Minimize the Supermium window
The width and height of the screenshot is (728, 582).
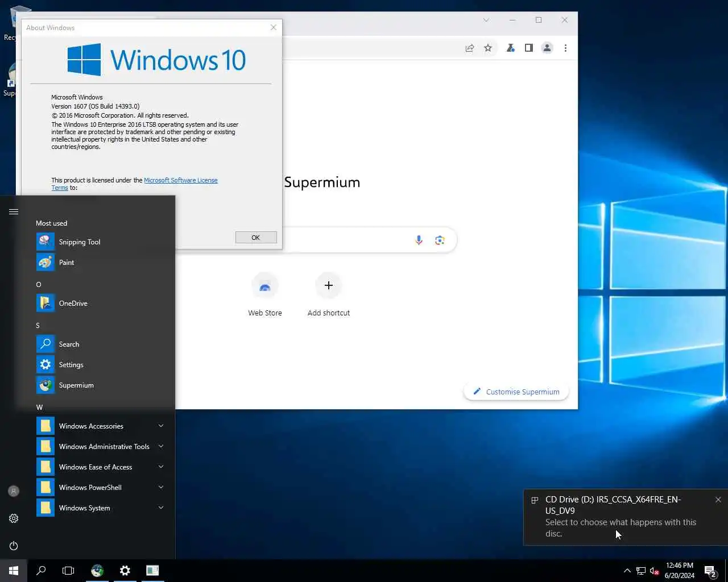pyautogui.click(x=512, y=20)
